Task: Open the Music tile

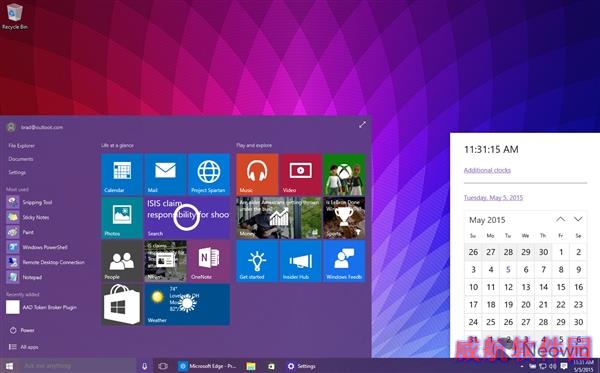Action: tap(257, 174)
